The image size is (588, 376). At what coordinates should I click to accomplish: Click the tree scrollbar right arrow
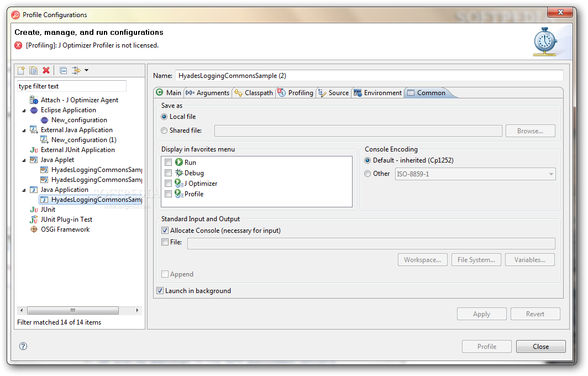click(137, 310)
